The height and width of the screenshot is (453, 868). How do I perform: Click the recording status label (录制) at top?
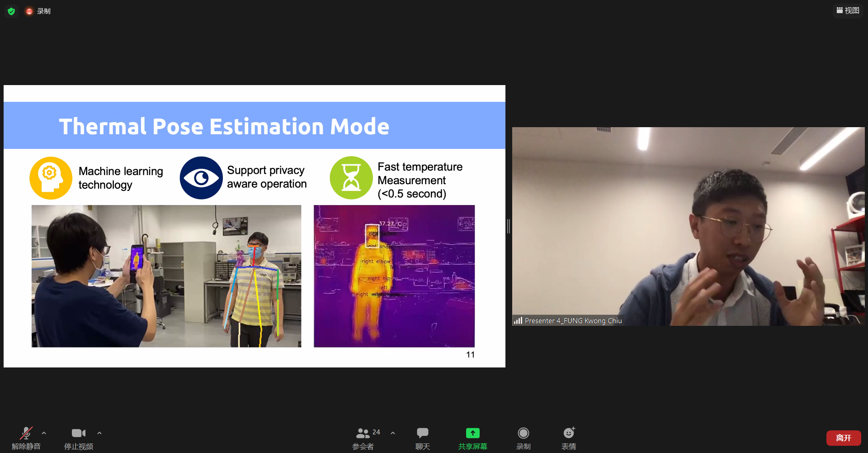click(x=44, y=11)
